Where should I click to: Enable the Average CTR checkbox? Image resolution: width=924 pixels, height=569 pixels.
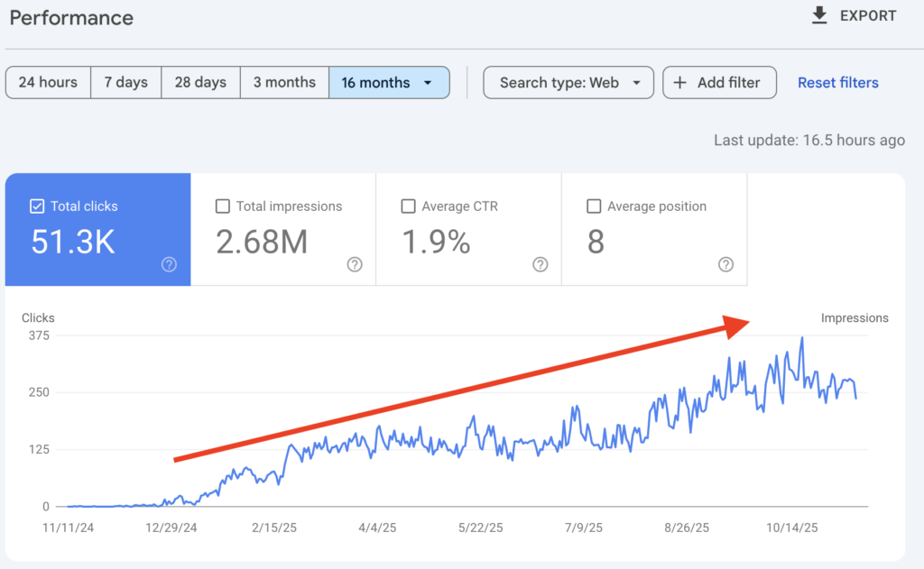[x=408, y=206]
